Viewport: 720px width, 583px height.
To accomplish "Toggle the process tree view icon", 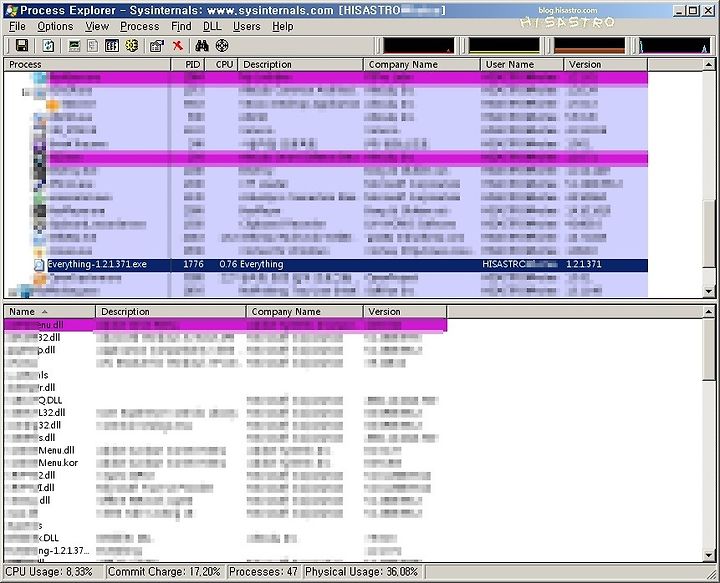I will (x=92, y=45).
